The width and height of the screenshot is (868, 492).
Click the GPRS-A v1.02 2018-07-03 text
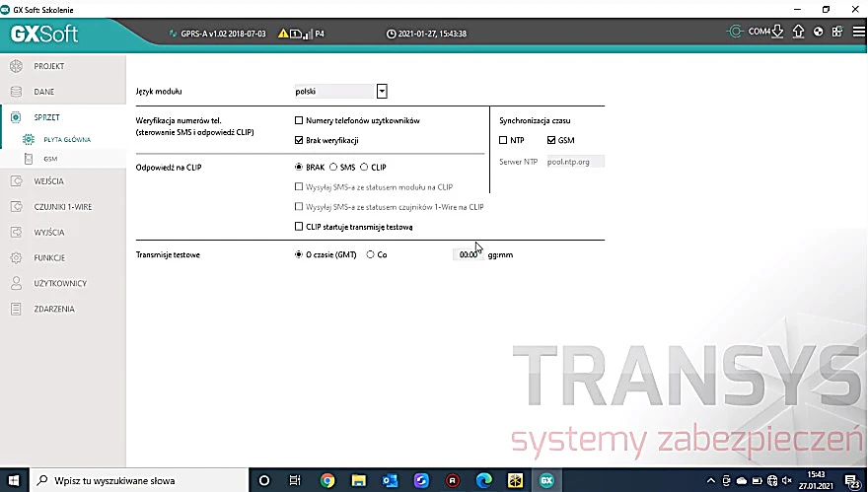click(223, 34)
